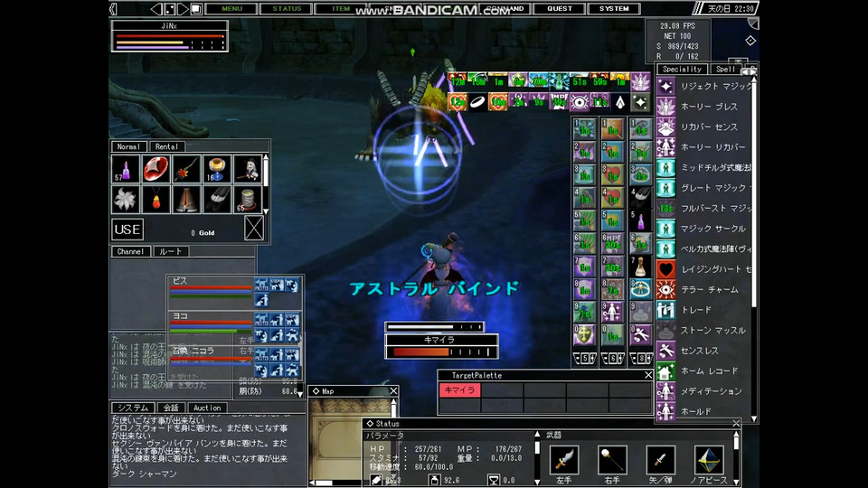Toggle STOP command for summon ニコラ
868x488 pixels.
292,354
